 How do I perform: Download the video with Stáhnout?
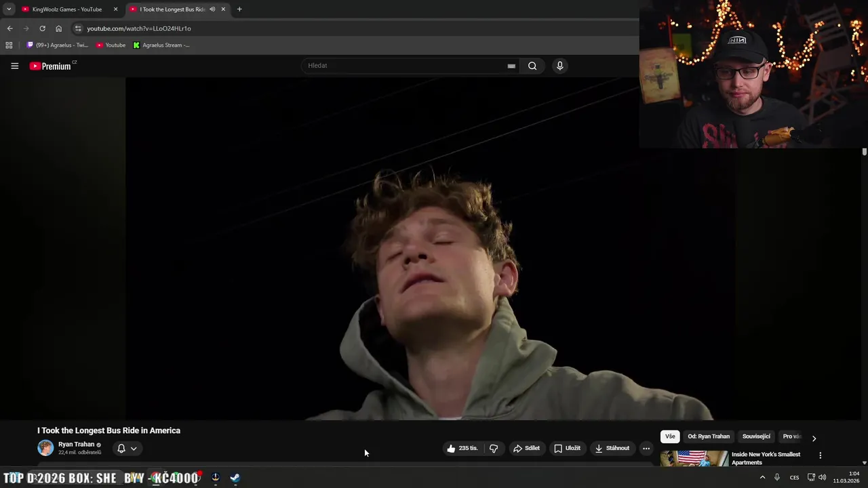tap(612, 448)
